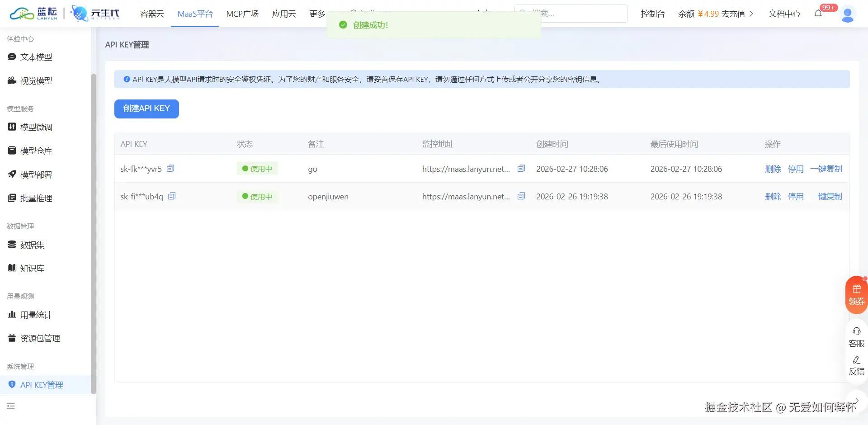Click the user avatar in the top right
The image size is (868, 425).
848,14
